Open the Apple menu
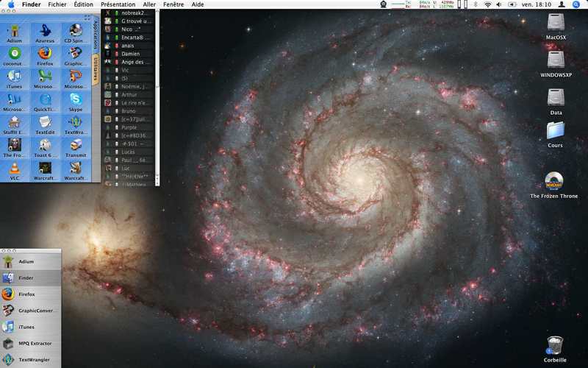Image resolution: width=588 pixels, height=368 pixels. coord(11,4)
